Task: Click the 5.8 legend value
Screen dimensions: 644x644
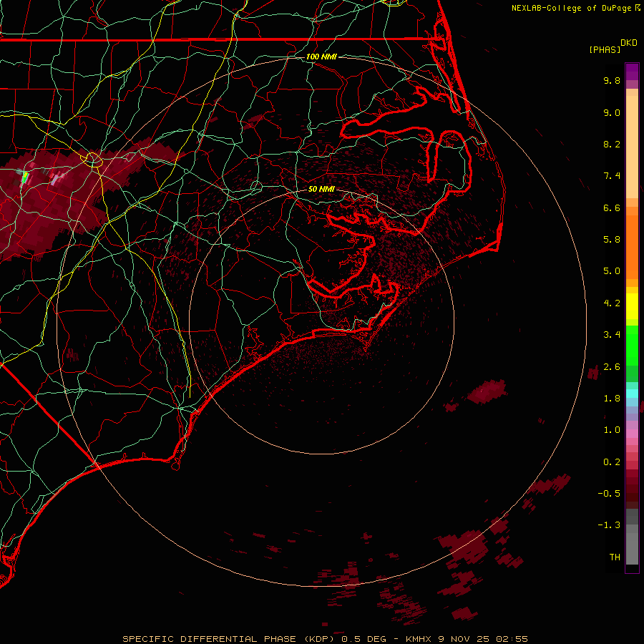Action: point(612,240)
